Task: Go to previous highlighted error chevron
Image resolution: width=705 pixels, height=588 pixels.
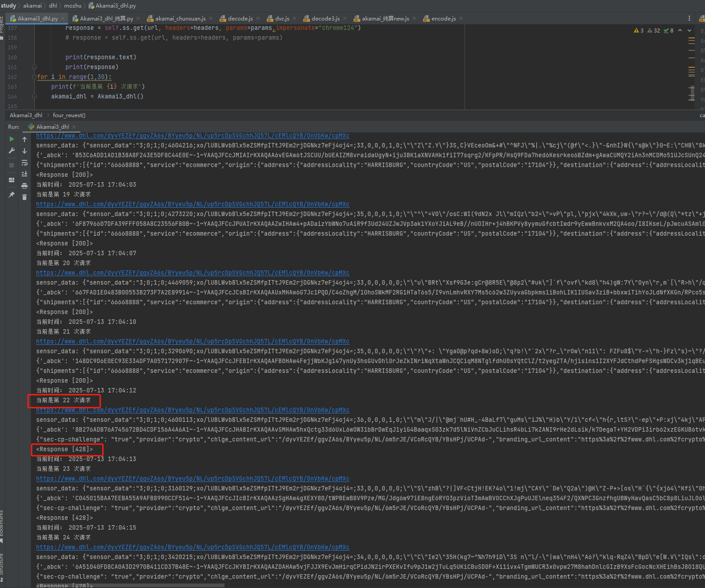Action: 680,31
